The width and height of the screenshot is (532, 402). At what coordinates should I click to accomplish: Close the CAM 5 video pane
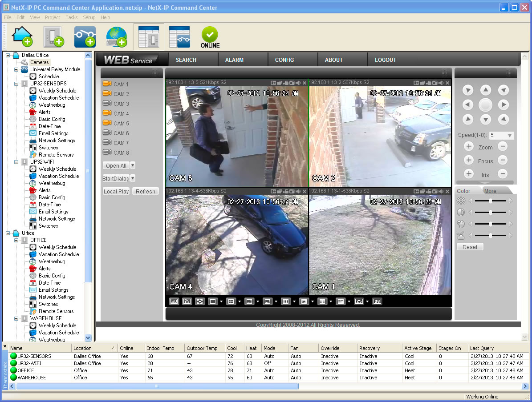tap(305, 83)
